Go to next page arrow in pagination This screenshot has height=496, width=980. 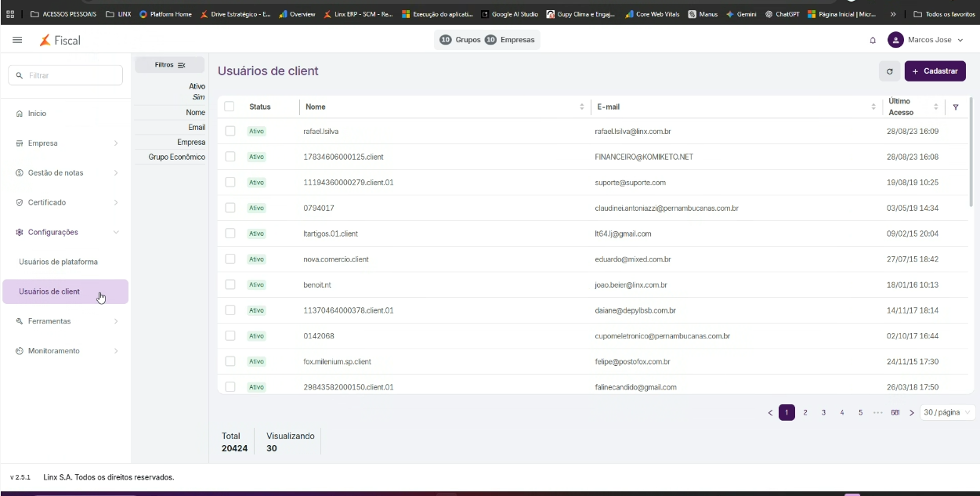point(912,413)
